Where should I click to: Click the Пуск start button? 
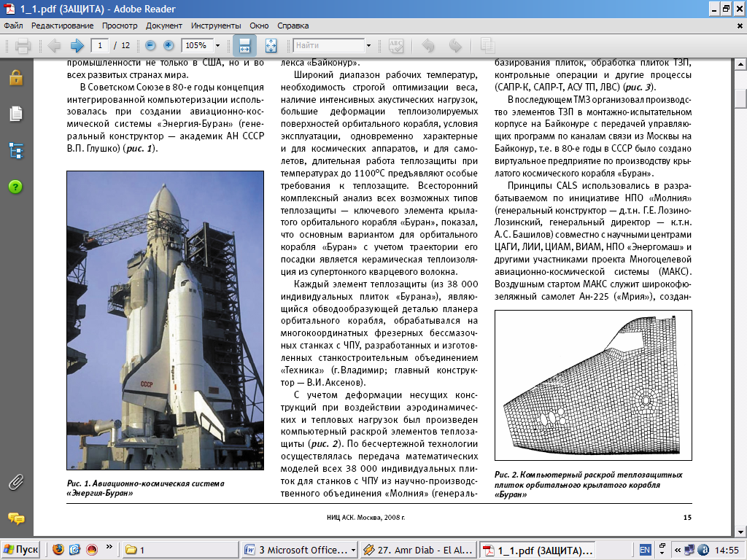pos(20,550)
